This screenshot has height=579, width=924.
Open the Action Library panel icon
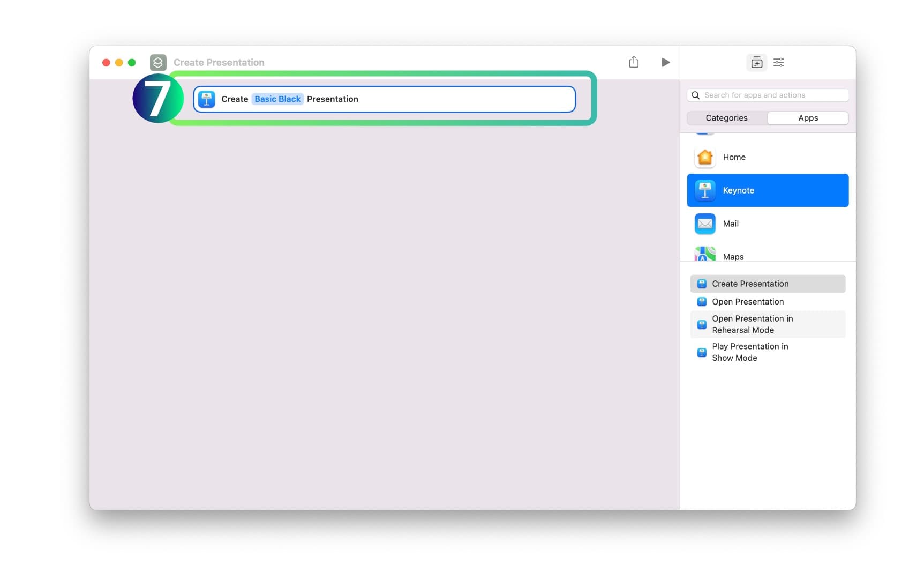[x=756, y=63]
